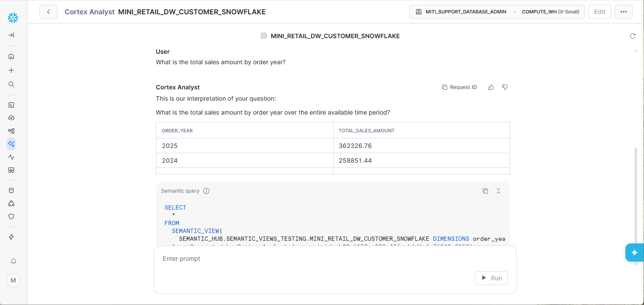Go back using the back arrow button
This screenshot has height=305, width=644.
(49, 12)
